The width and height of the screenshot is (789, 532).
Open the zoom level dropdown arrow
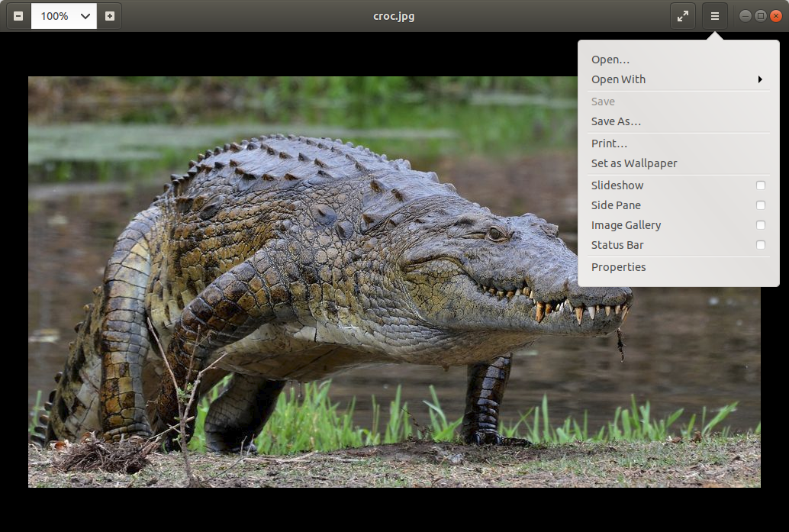85,16
